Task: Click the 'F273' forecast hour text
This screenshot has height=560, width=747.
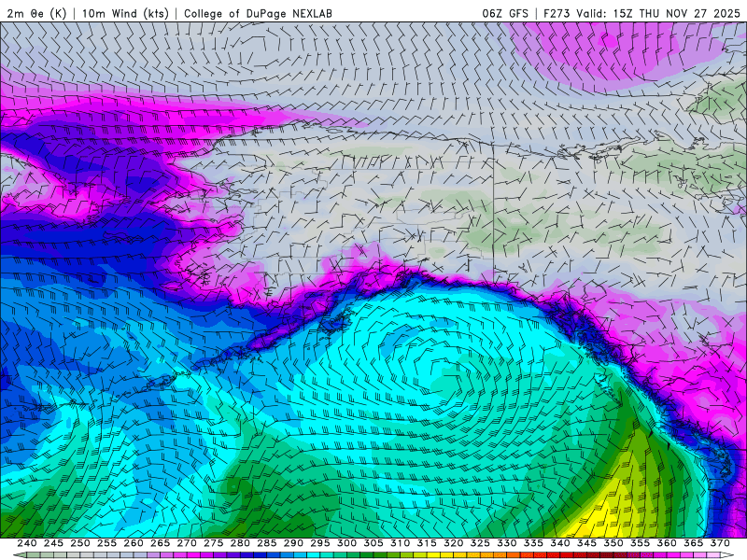Action: [x=557, y=14]
